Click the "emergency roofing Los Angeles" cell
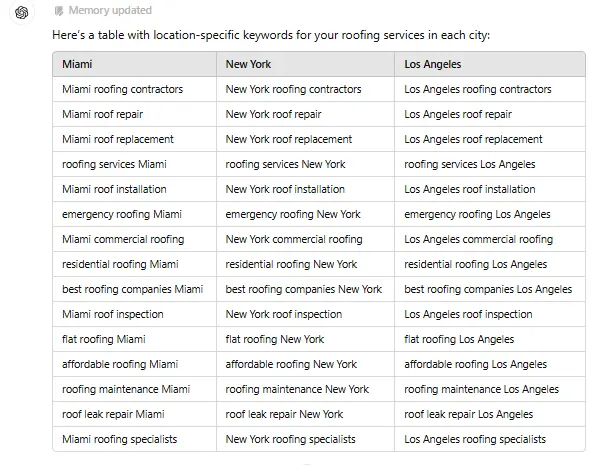The width and height of the screenshot is (614, 465). coord(477,214)
